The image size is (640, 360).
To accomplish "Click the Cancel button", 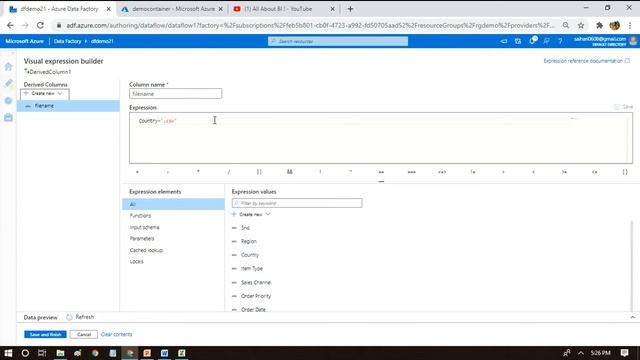I will click(x=84, y=334).
